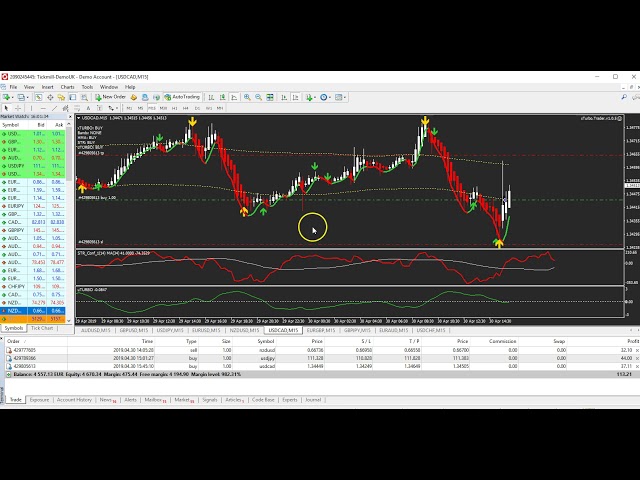Image resolution: width=640 pixels, height=480 pixels.
Task: Select the NZD row in Market Watch
Action: click(15, 310)
